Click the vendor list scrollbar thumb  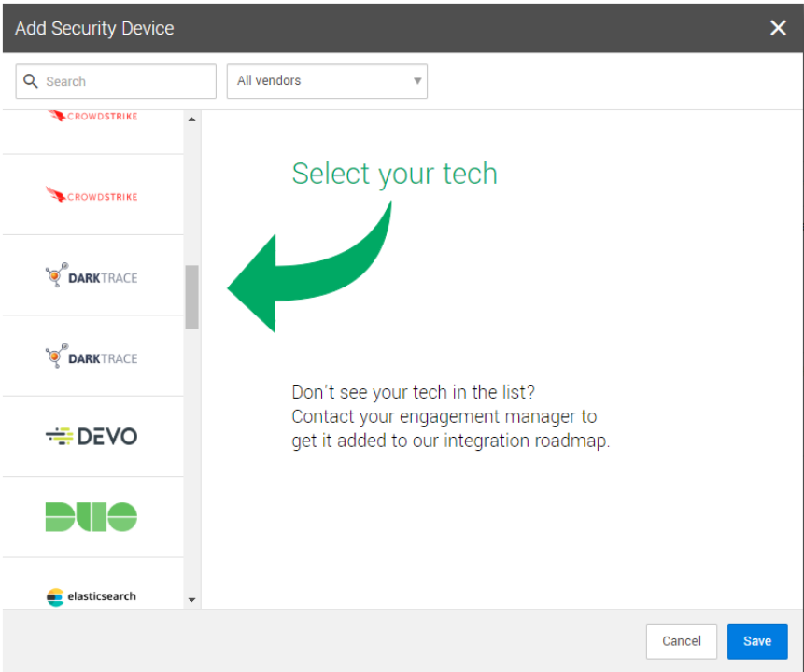tap(191, 297)
